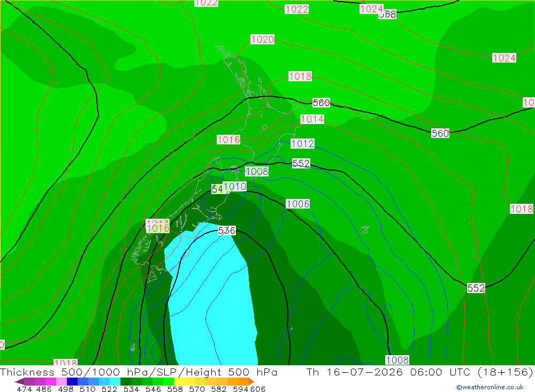535x392 pixels.
Task: Click the legend value 558
Action: pyautogui.click(x=175, y=389)
